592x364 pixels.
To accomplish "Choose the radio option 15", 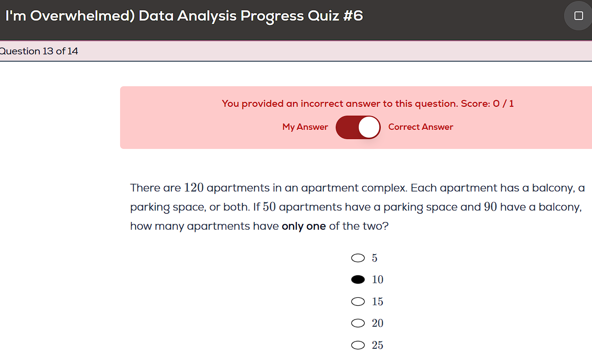I will [x=358, y=302].
